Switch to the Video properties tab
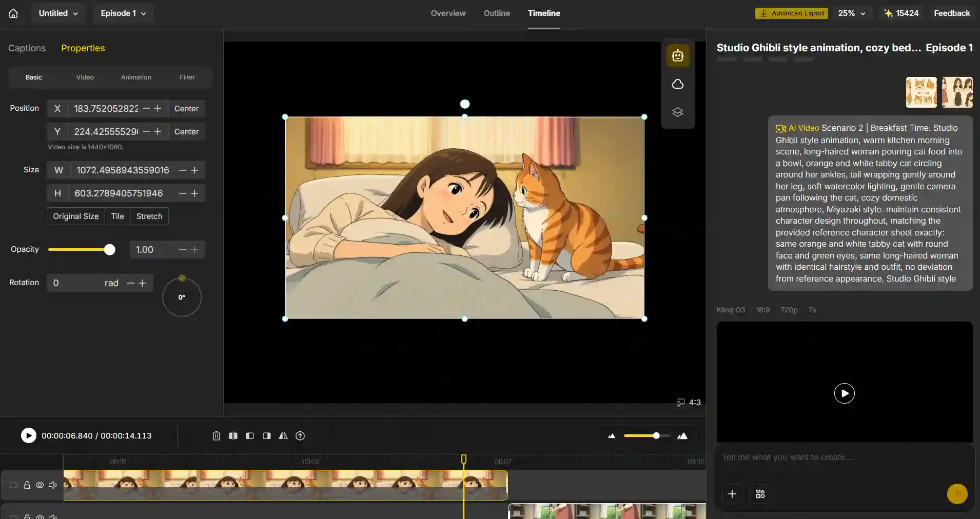This screenshot has height=519, width=980. tap(85, 77)
